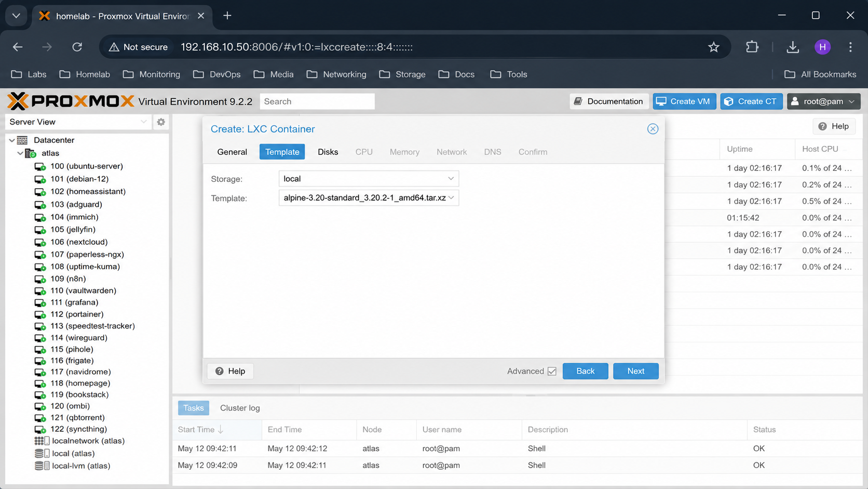Sort tasks by the Node column
This screenshot has width=868, height=489.
[386, 430]
